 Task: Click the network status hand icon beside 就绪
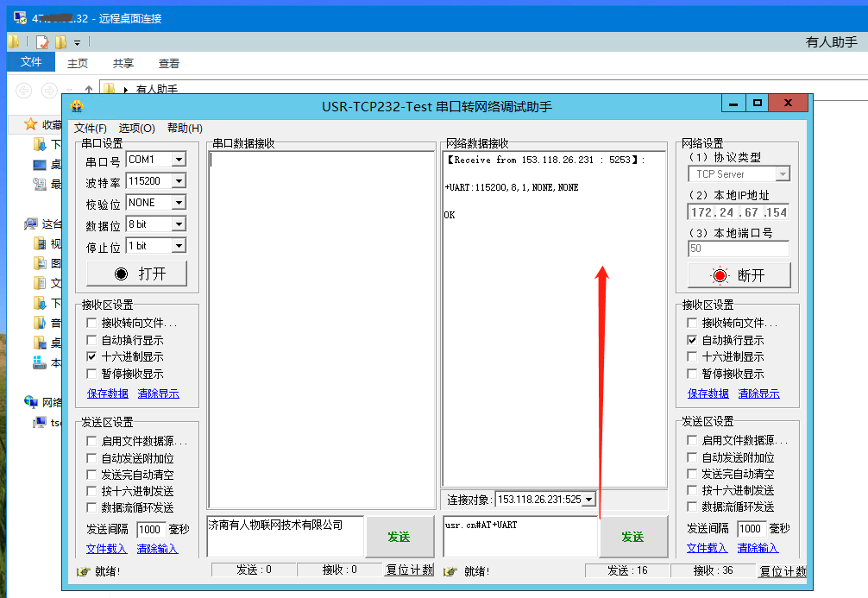pos(450,571)
